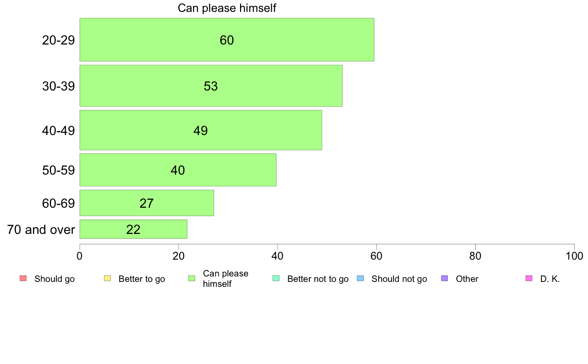Click the blue Should not go swatch
Image resolution: width=588 pixels, height=364 pixels.
pyautogui.click(x=360, y=278)
